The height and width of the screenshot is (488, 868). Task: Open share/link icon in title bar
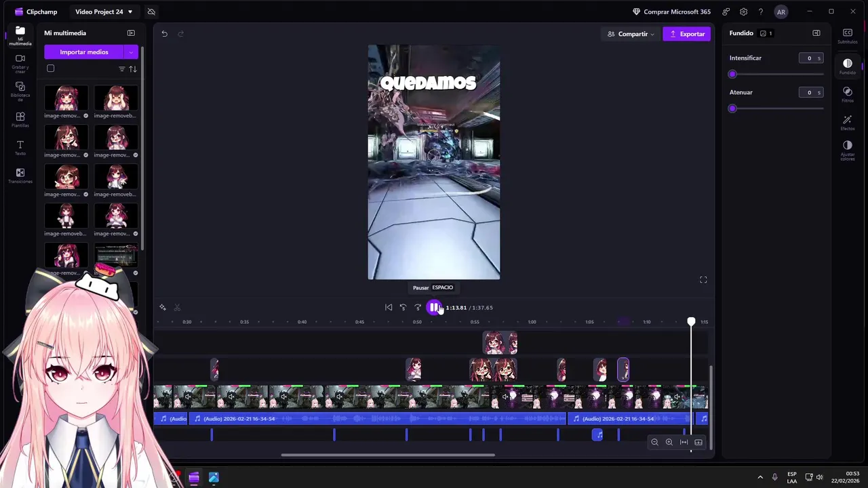(726, 12)
